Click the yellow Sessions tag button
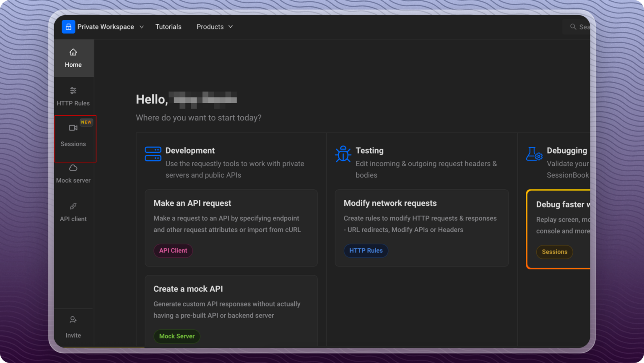The height and width of the screenshot is (363, 644). pos(554,252)
